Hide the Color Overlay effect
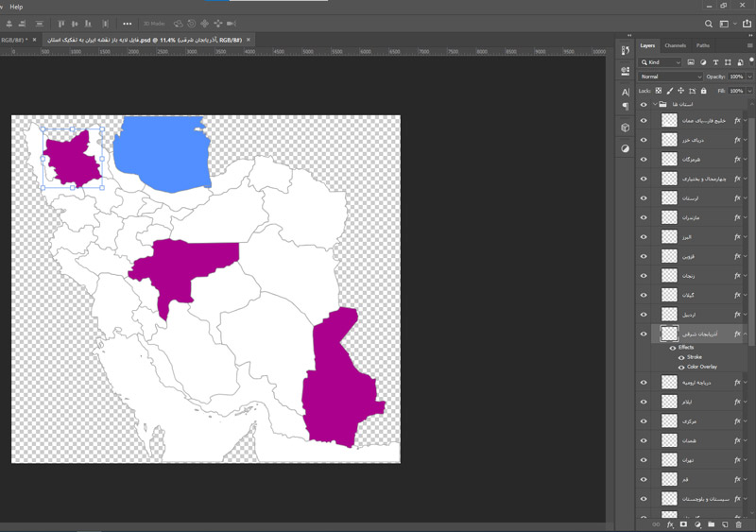 click(x=680, y=367)
